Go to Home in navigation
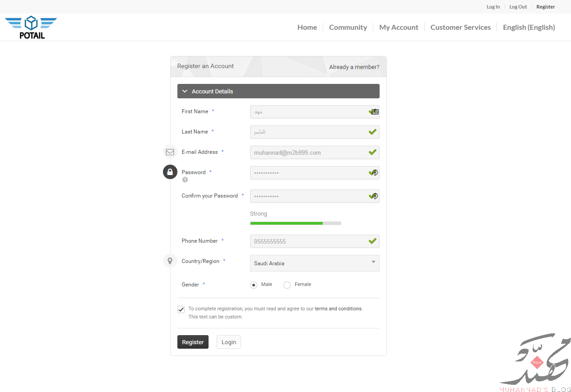This screenshot has height=392, width=571. tap(307, 27)
